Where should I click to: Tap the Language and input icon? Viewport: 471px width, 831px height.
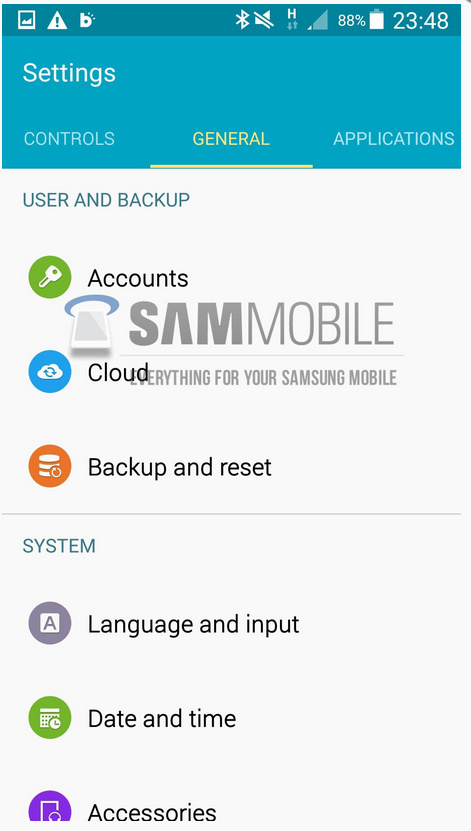(x=50, y=623)
